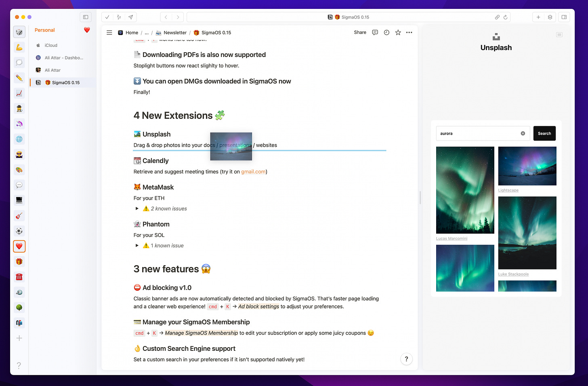The height and width of the screenshot is (386, 588).
Task: Select the dice workspace icon
Action: tap(19, 32)
